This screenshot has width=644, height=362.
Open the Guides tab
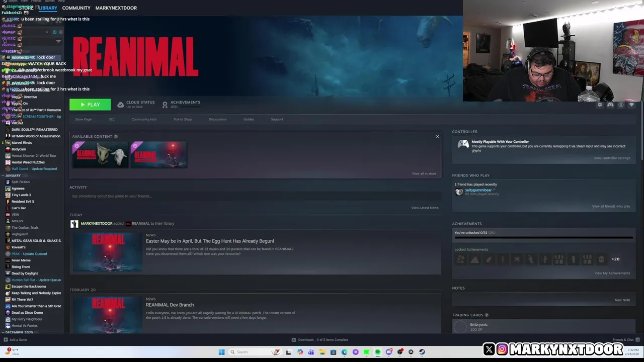click(249, 120)
